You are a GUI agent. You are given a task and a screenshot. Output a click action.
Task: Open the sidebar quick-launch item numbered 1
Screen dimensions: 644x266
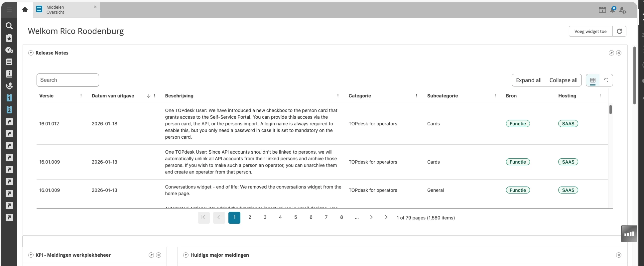pos(9,98)
